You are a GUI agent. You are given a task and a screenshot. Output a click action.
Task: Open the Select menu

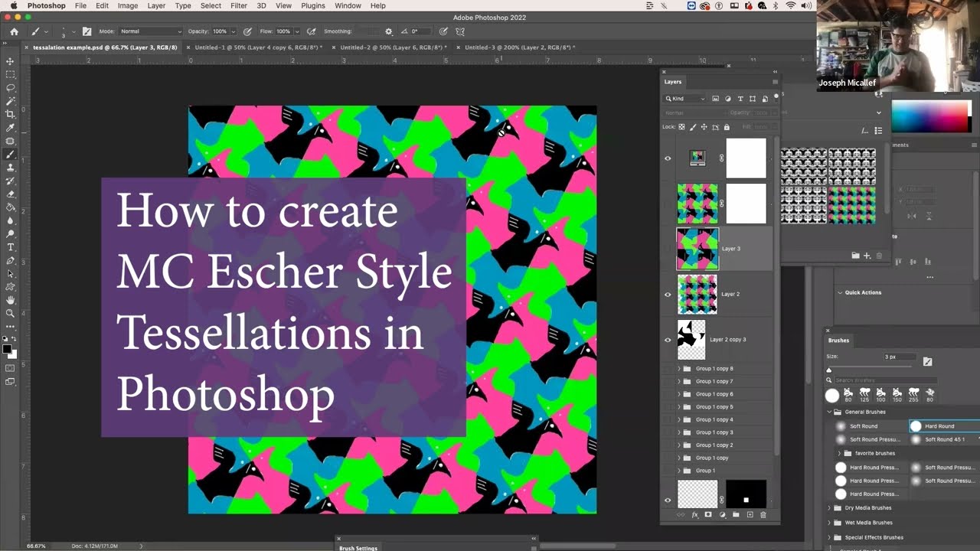pos(211,5)
